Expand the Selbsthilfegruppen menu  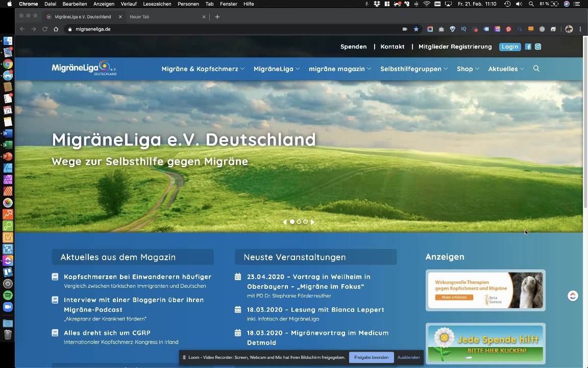tap(414, 68)
